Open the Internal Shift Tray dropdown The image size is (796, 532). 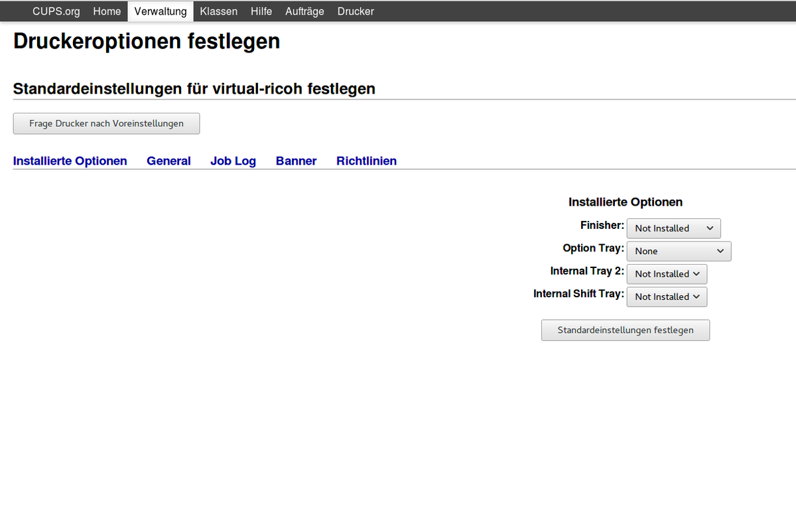tap(667, 297)
